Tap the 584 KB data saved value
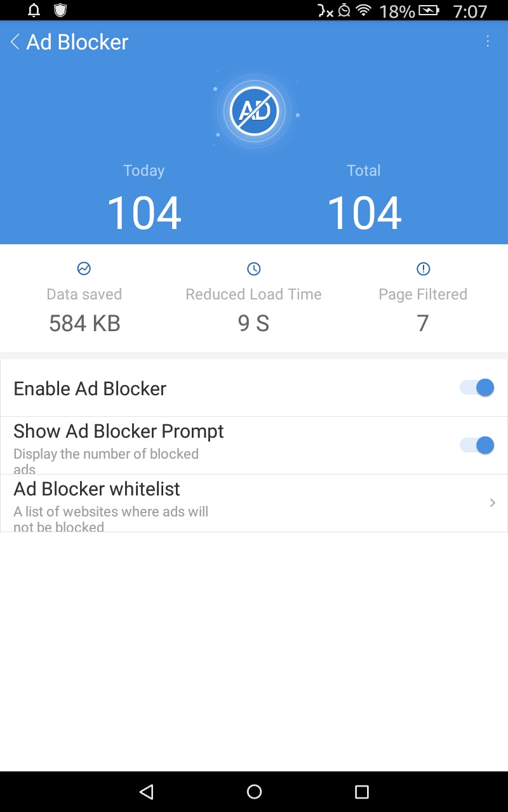The image size is (508, 812). pos(84,324)
